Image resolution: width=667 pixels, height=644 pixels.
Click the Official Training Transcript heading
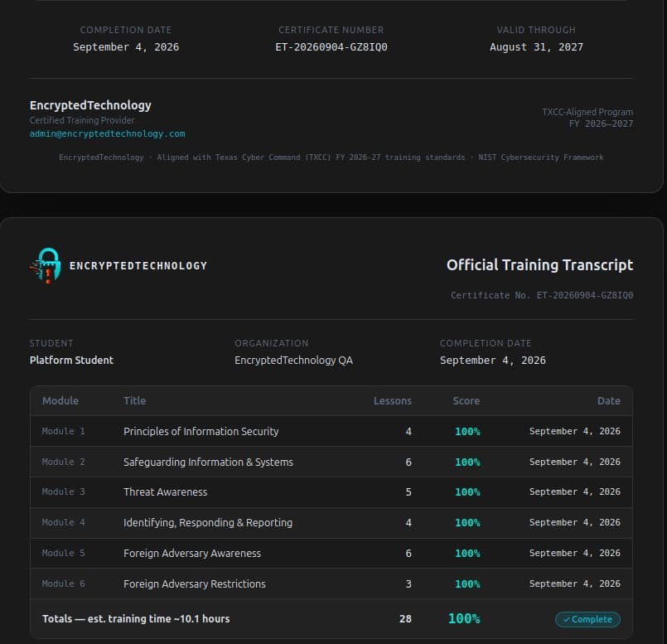[539, 264]
